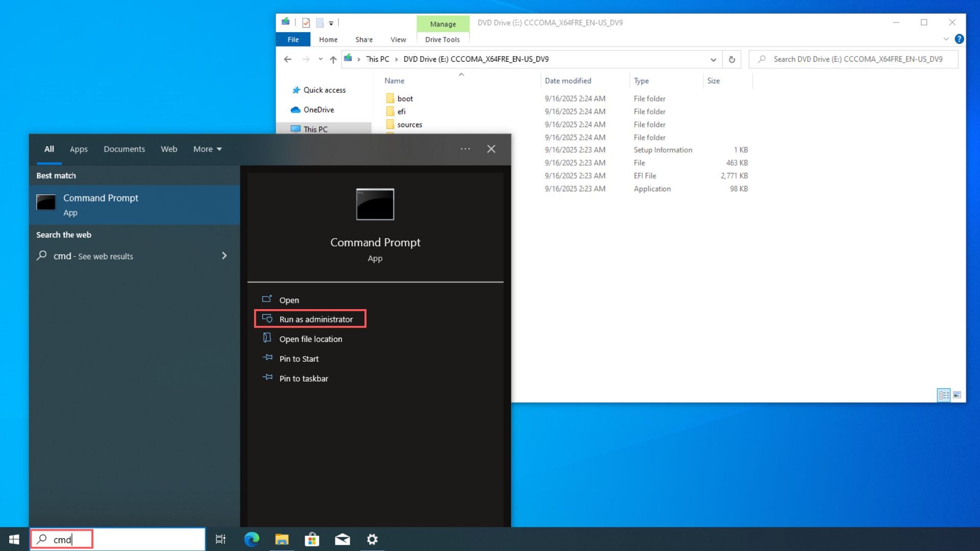Expand the More filter in search results
This screenshot has height=551, width=980.
[x=206, y=149]
